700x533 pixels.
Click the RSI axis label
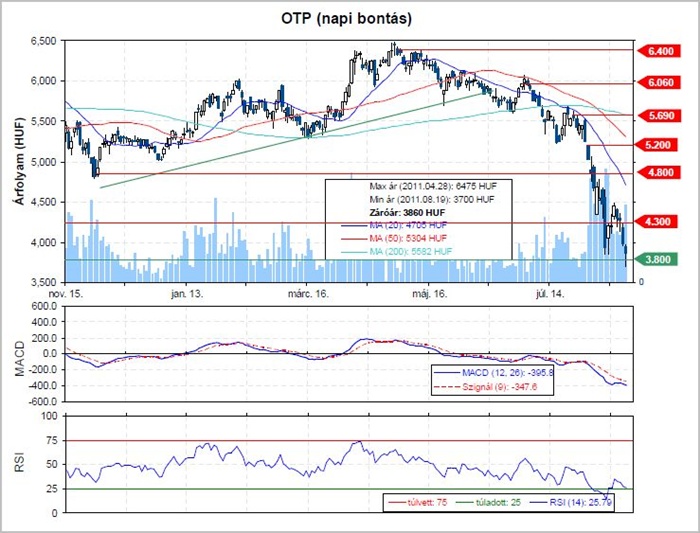point(20,463)
